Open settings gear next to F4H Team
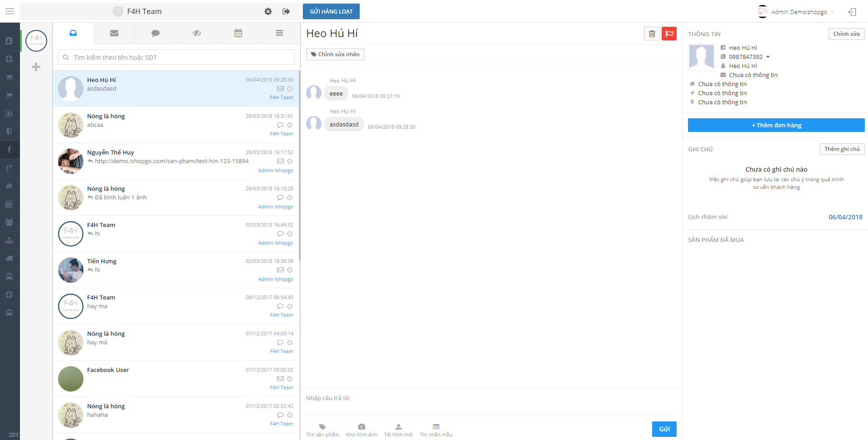Screen dimensions: 868x440 tap(268, 11)
